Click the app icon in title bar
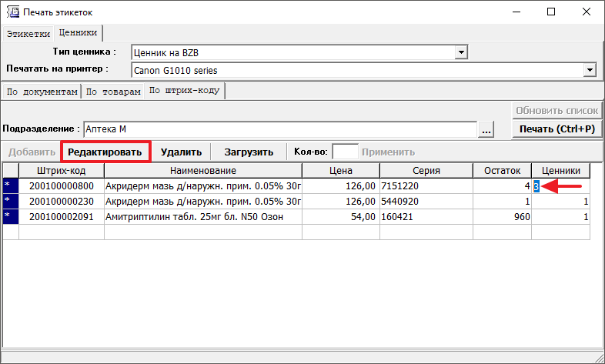The image size is (605, 364). click(x=12, y=12)
